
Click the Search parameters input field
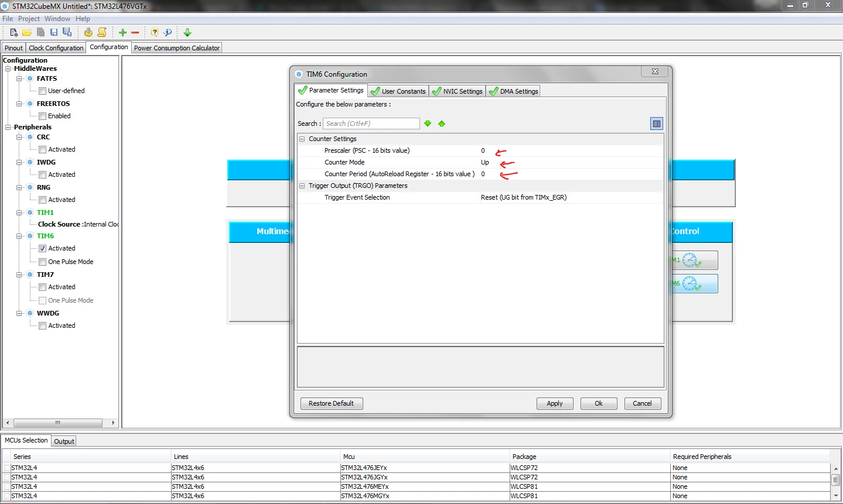371,124
